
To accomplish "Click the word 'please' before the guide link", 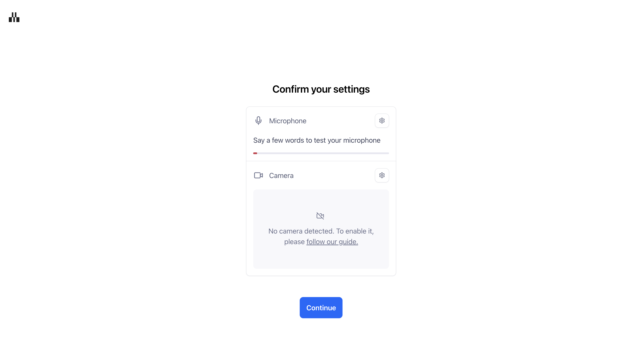I will (294, 241).
